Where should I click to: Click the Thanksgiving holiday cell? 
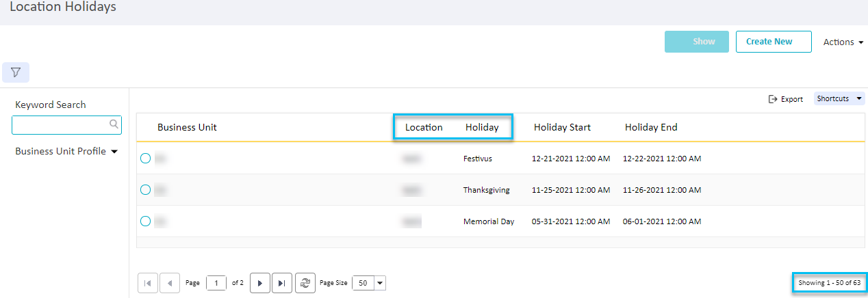pos(486,190)
